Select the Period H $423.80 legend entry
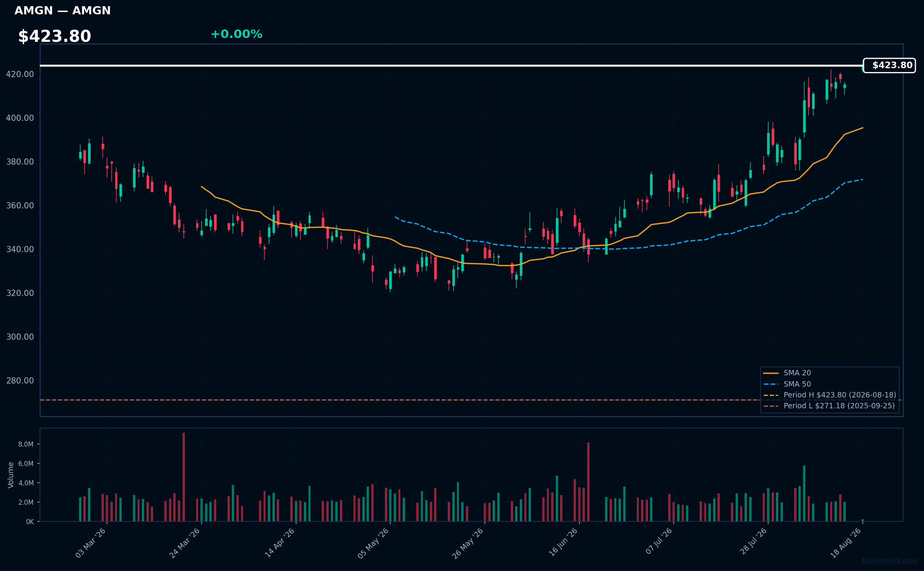924x571 pixels. coord(829,395)
